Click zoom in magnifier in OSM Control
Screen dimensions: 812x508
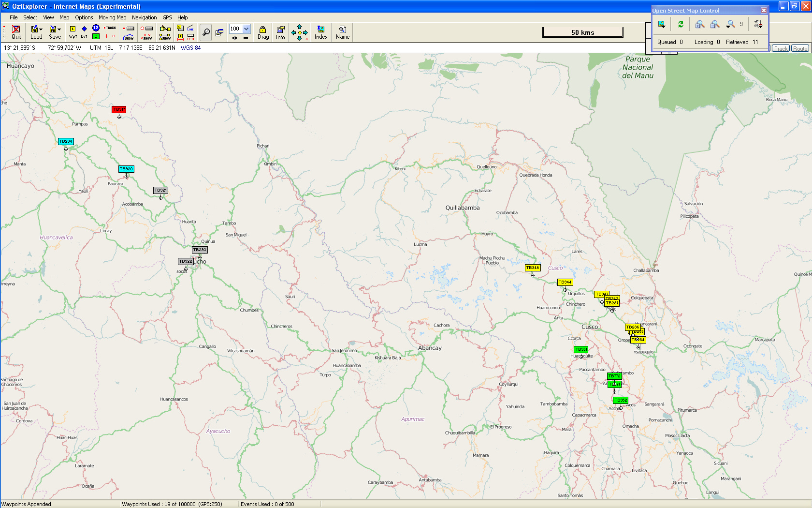click(x=699, y=24)
